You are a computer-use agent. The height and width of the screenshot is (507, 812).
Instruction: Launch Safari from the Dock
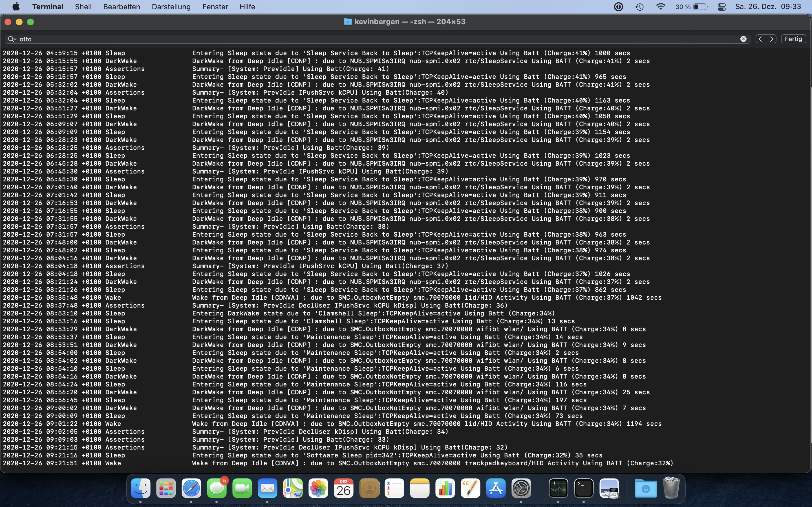pyautogui.click(x=191, y=488)
